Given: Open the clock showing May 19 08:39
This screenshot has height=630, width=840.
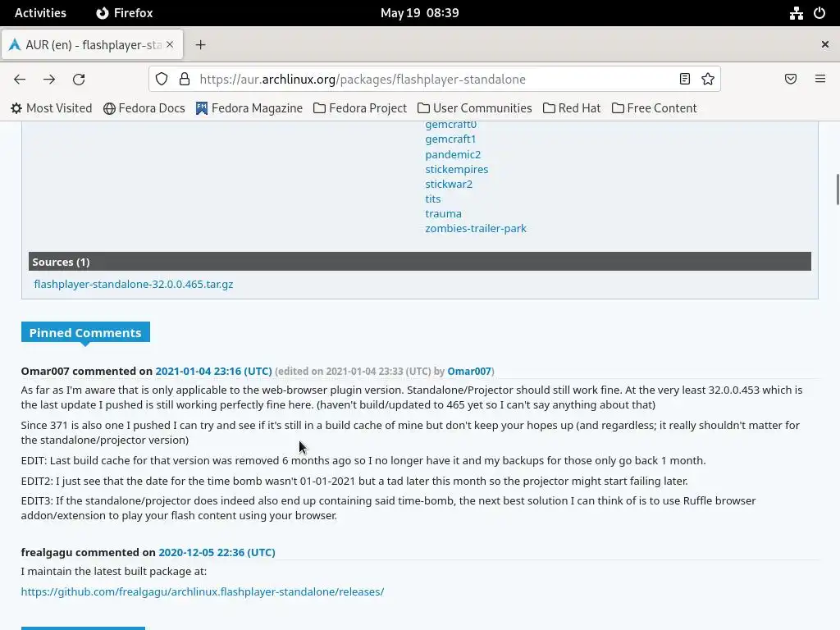Looking at the screenshot, I should 419,13.
